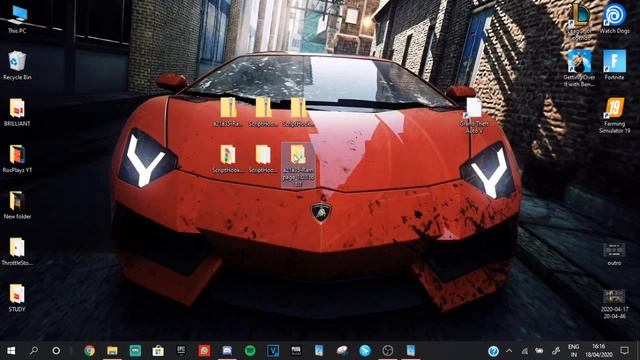Launch Google Chrome from taskbar

89,350
